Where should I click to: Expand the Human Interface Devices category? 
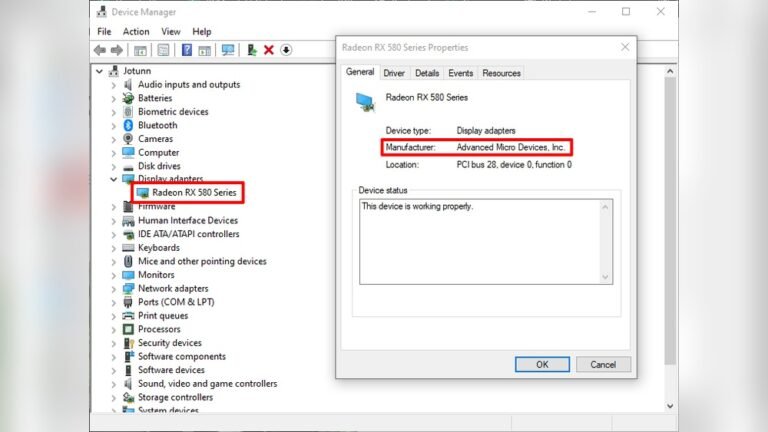click(x=114, y=221)
